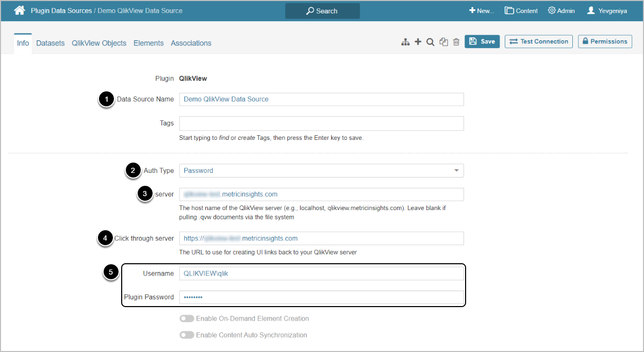The image size is (644, 352).
Task: Go to Plugin Data Sources breadcrumb
Action: [61, 10]
